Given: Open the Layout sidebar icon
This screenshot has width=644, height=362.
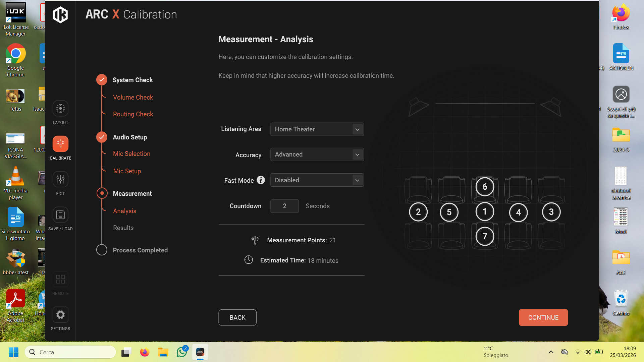Looking at the screenshot, I should [60, 109].
